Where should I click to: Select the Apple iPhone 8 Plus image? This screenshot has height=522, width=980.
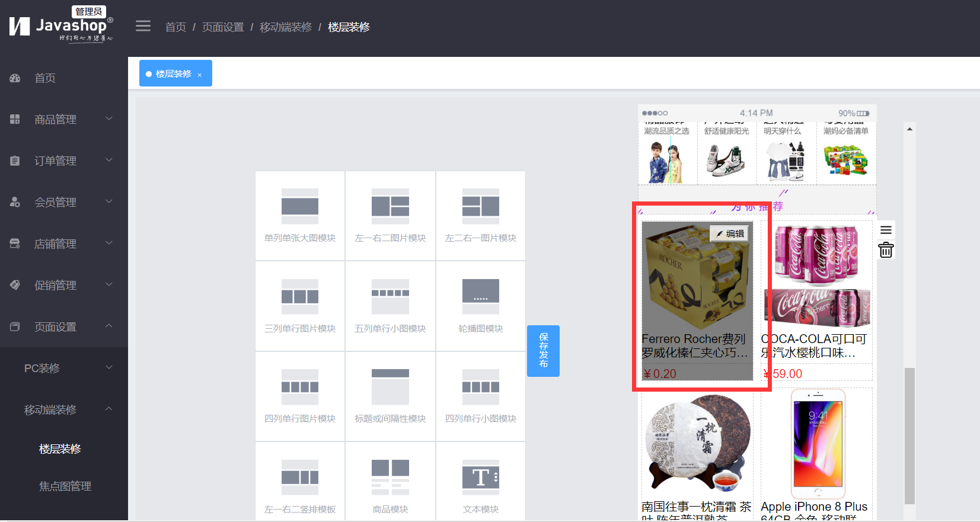817,444
